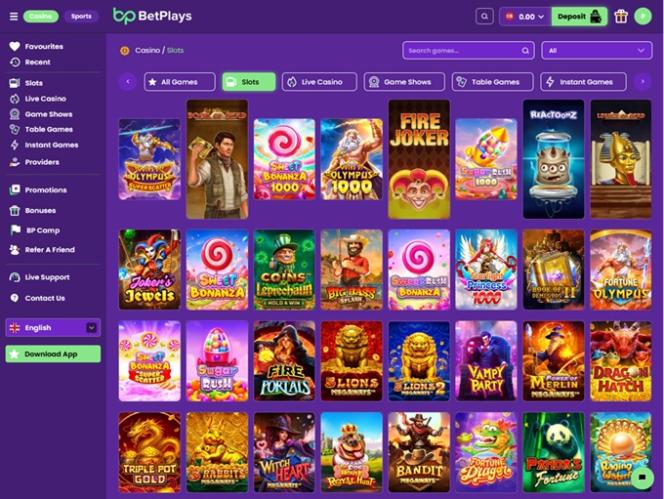
Task: Open the gift box rewards icon
Action: tap(621, 17)
